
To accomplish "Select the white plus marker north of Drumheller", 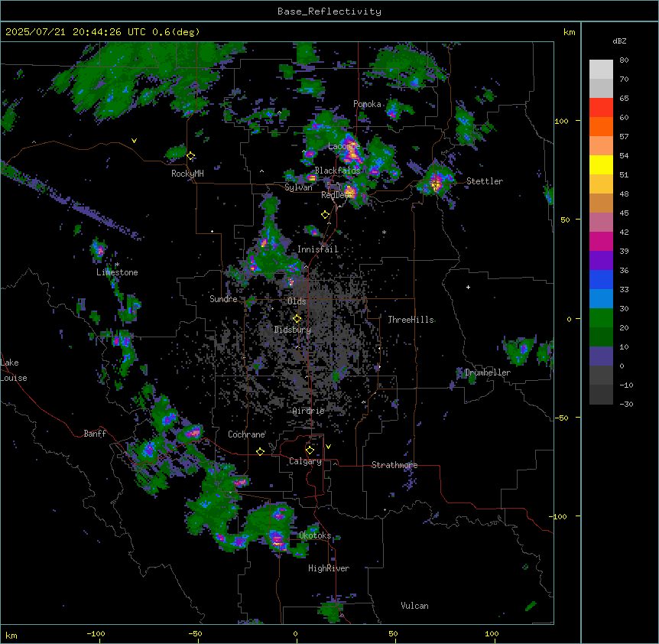I will (468, 287).
